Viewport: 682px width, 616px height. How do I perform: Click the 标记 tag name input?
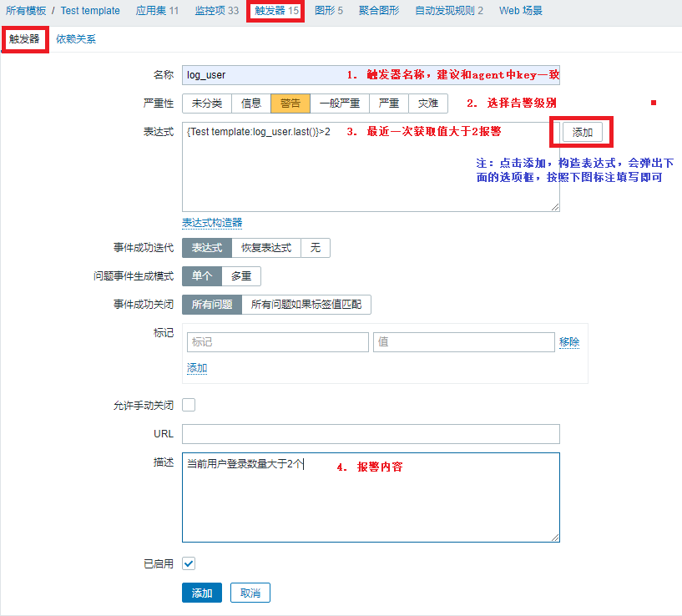pos(277,342)
